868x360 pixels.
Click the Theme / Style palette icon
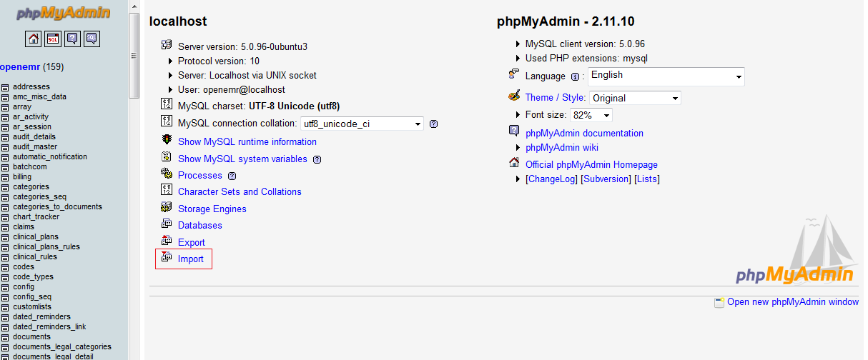(x=514, y=96)
